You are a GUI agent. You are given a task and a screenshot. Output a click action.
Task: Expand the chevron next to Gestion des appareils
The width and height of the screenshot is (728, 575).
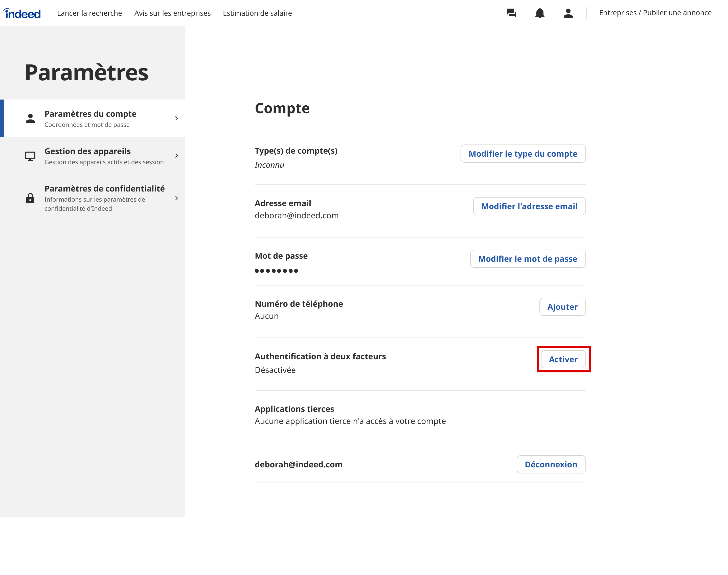coord(176,156)
